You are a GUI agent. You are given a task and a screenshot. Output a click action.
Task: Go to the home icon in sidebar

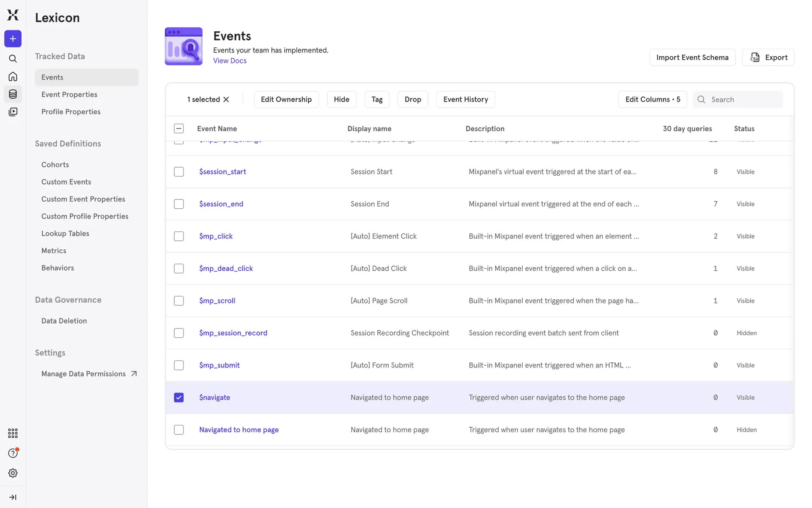13,77
